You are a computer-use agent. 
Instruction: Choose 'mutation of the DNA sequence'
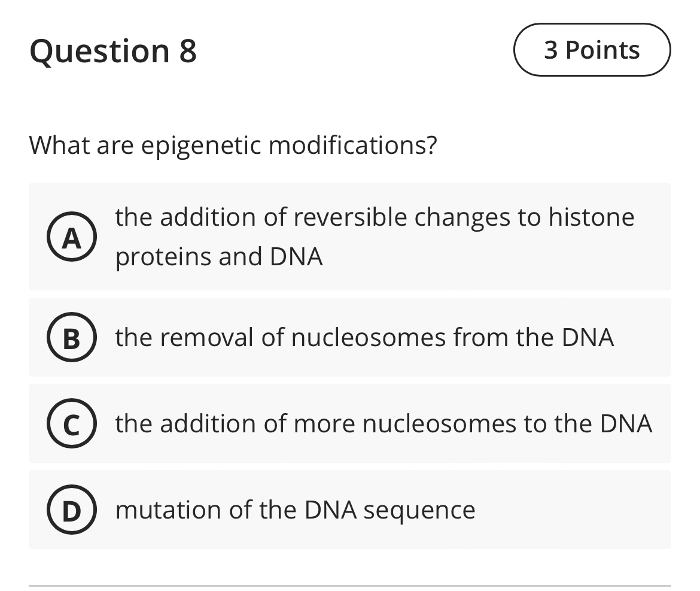coord(296,510)
